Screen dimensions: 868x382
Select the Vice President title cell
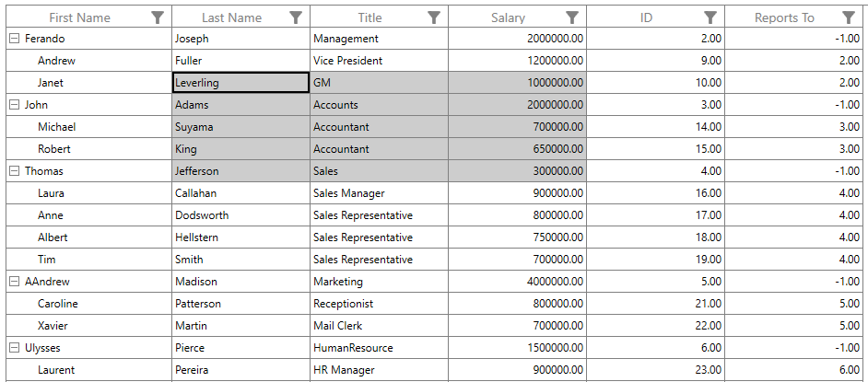point(380,60)
